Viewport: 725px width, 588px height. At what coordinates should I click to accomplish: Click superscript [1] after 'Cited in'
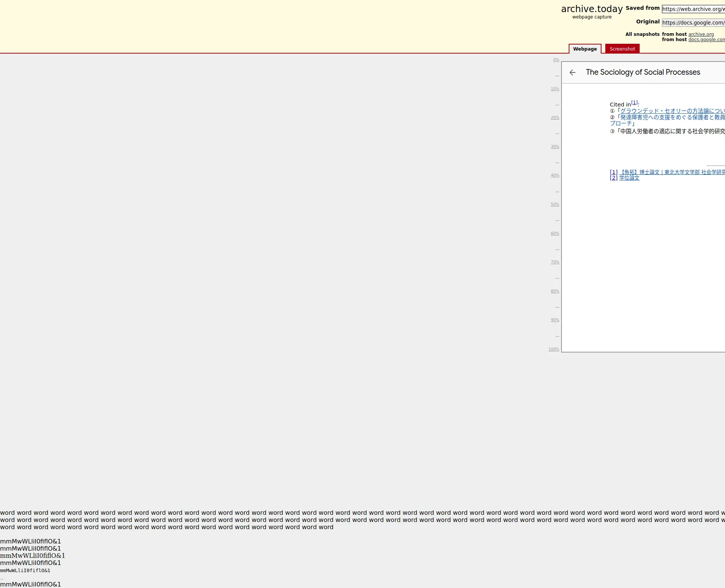pos(634,102)
